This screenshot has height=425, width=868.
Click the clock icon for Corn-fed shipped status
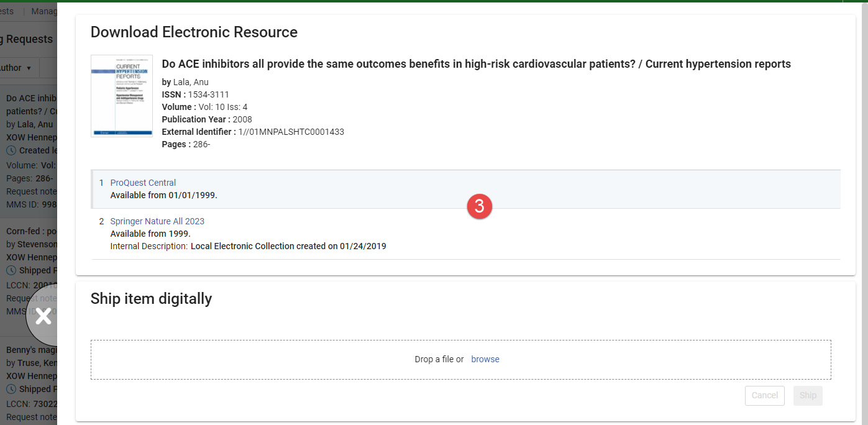click(x=11, y=270)
